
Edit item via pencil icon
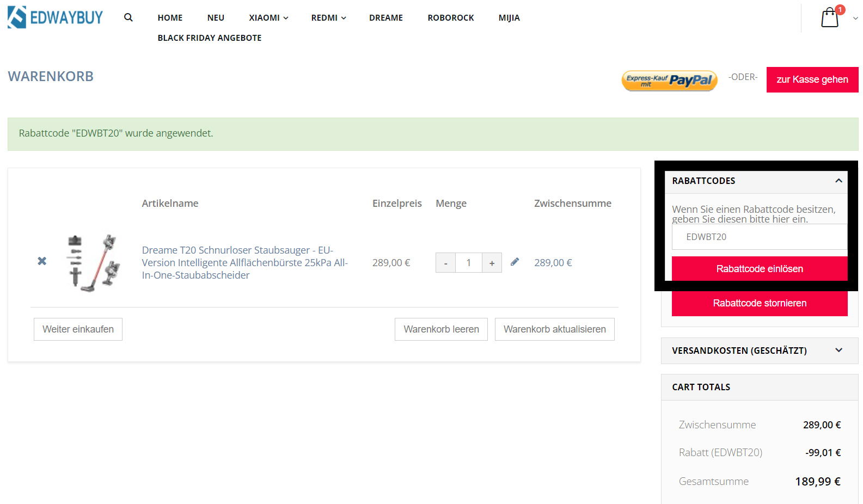[515, 262]
